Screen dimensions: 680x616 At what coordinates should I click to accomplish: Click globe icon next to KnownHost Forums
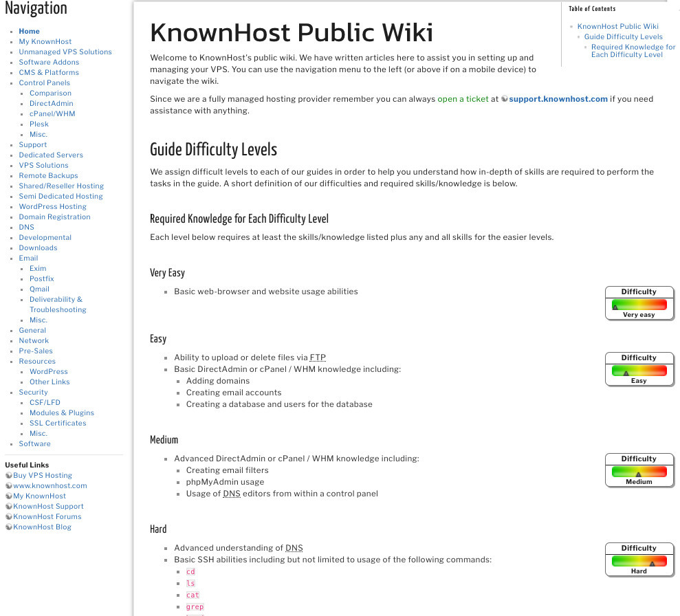tap(9, 517)
